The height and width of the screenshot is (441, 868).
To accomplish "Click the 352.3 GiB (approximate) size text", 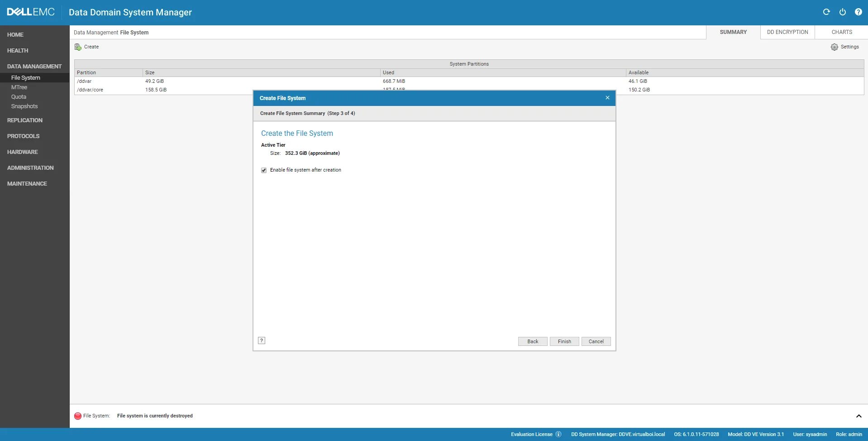I will pos(312,153).
